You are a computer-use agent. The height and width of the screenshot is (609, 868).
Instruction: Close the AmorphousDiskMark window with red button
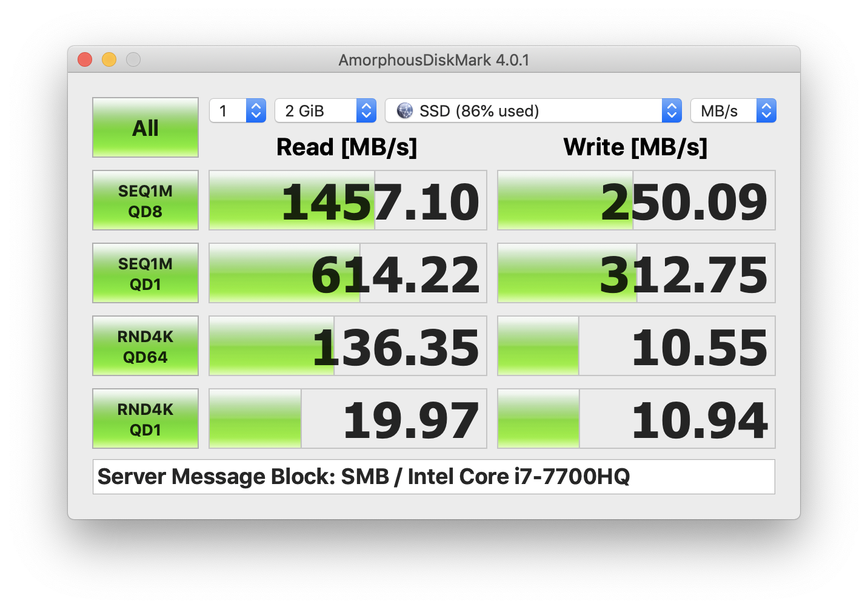(x=85, y=59)
